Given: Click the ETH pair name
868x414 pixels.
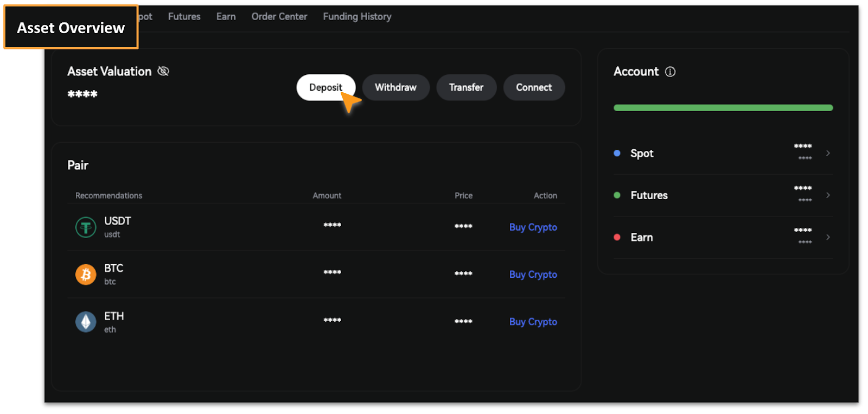Looking at the screenshot, I should 114,316.
